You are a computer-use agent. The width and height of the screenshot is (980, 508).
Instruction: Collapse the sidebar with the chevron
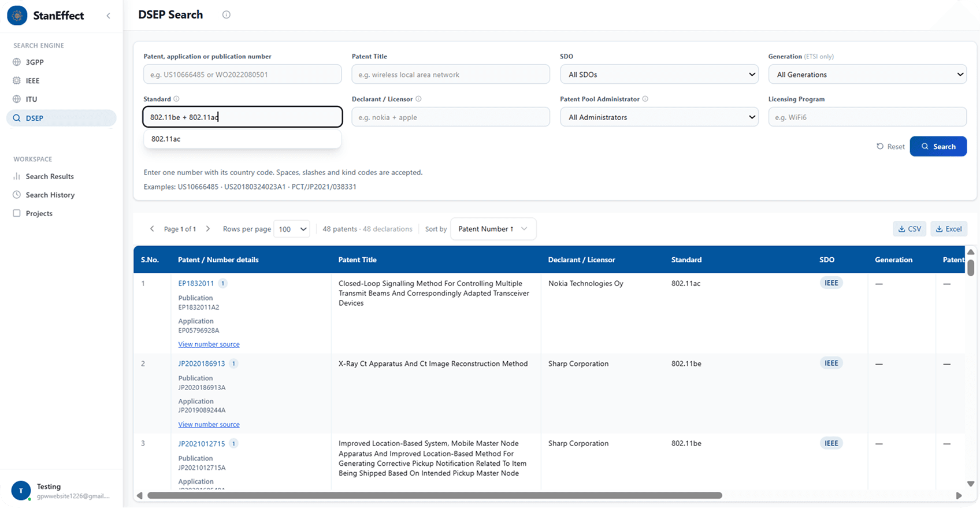tap(108, 16)
